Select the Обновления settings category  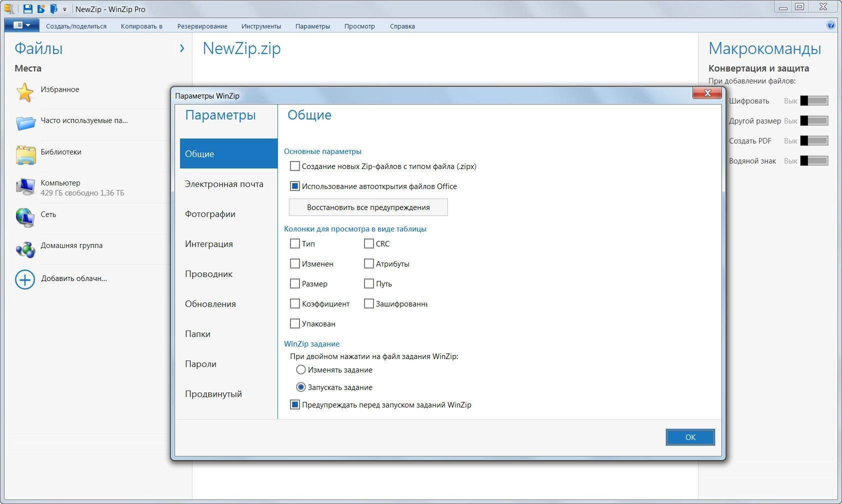228,303
